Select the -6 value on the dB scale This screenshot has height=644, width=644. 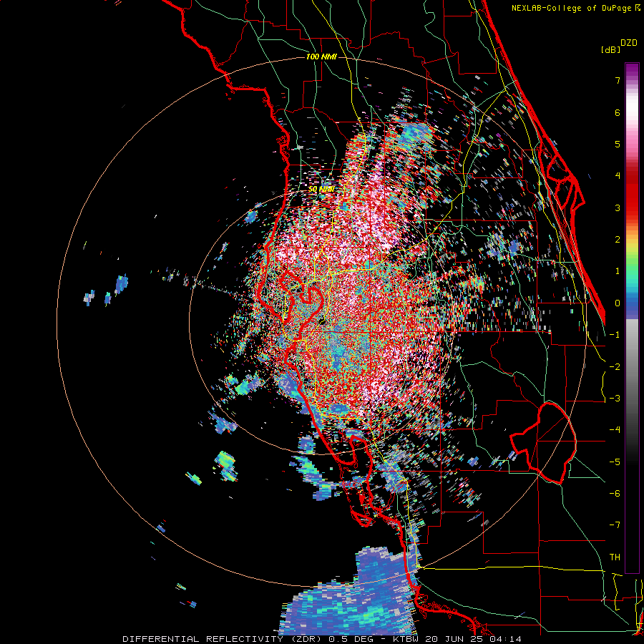[615, 494]
